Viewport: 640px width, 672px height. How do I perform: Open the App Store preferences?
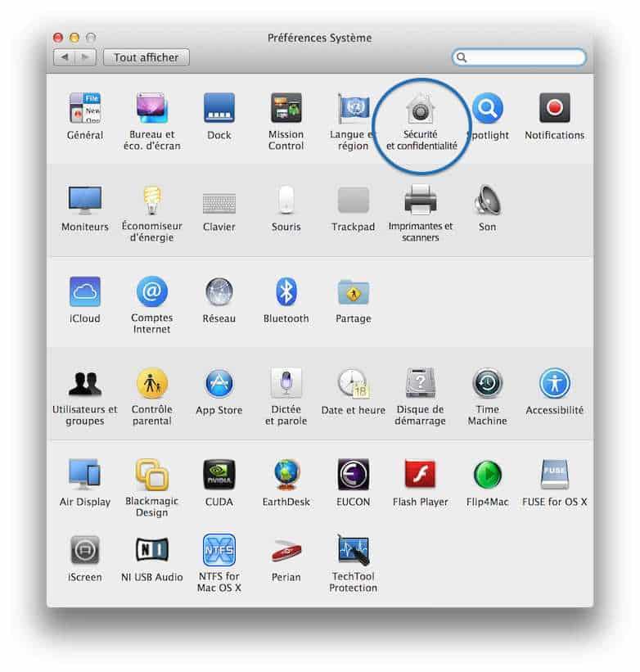[x=219, y=383]
